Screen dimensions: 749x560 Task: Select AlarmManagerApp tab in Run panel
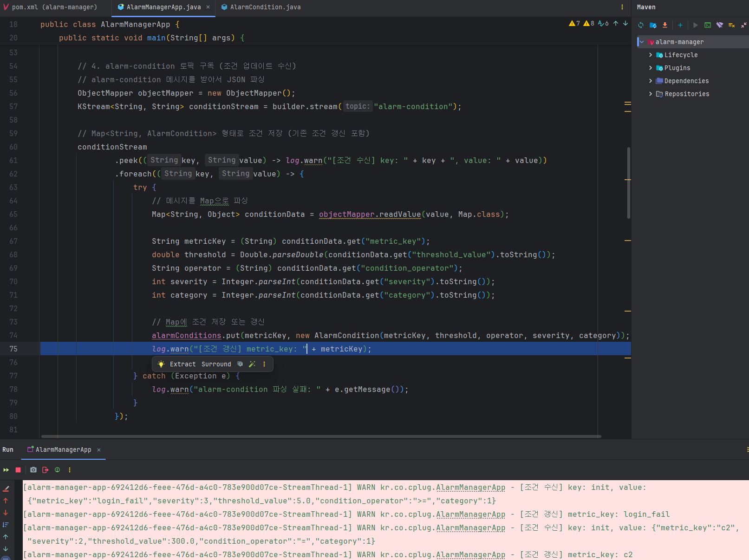63,449
